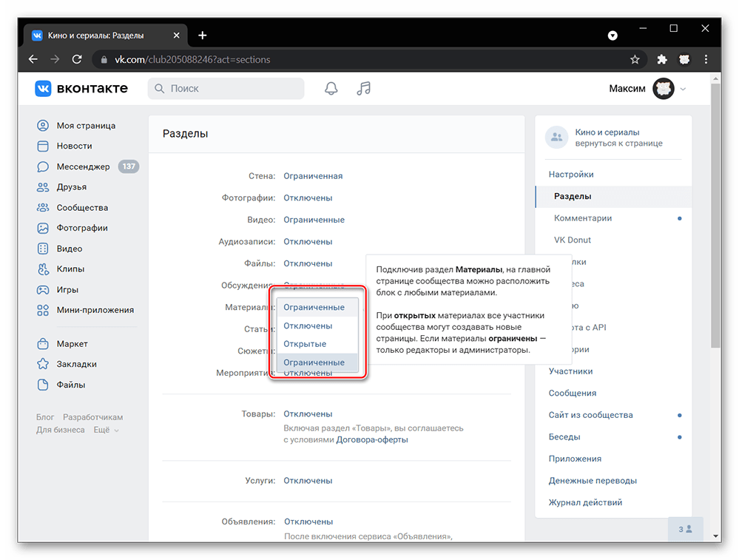Click the search field Поиск
739x560 pixels.
[226, 89]
